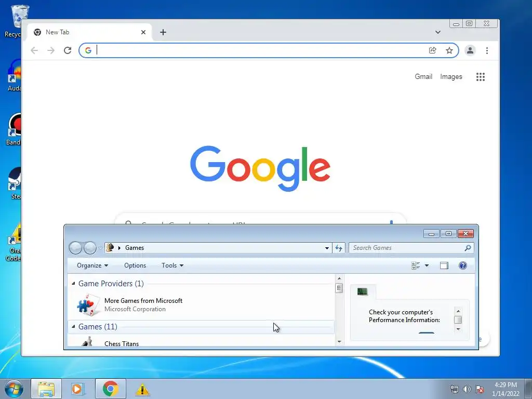532x399 pixels.
Task: Refresh the Games folder view
Action: (x=339, y=248)
